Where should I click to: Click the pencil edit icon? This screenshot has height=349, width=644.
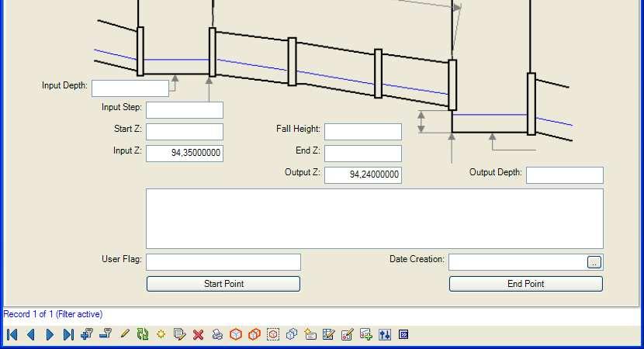coord(124,334)
